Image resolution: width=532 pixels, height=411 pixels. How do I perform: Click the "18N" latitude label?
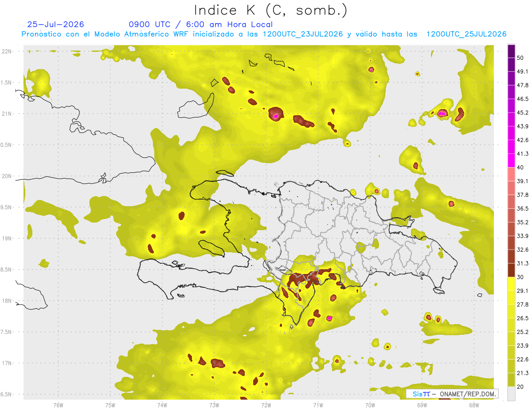pos(7,301)
